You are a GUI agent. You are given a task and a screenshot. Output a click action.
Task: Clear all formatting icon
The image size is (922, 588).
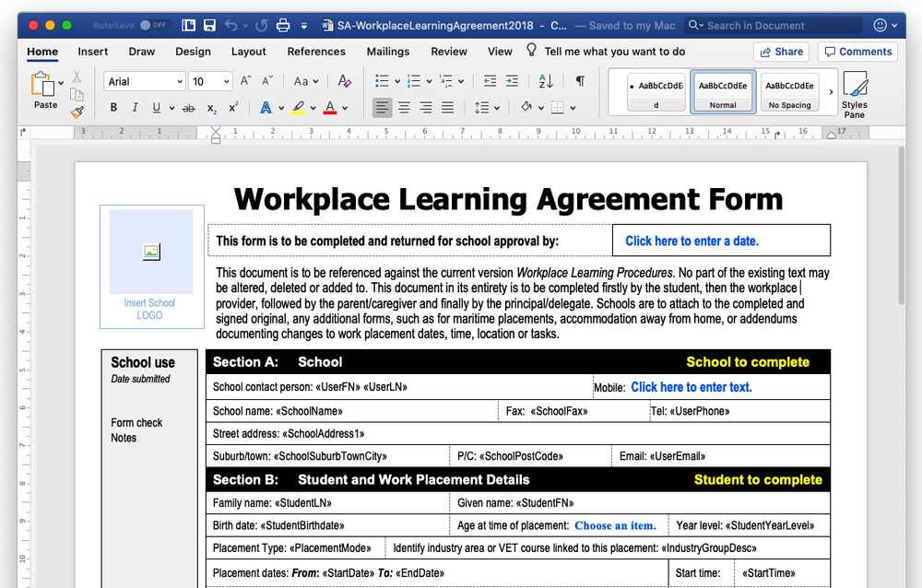345,81
